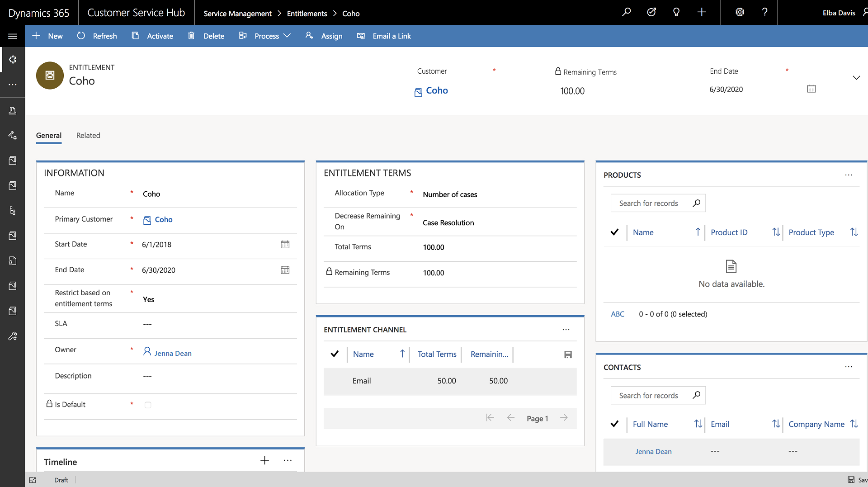Open the sidebar ellipsis more icon
Image resolution: width=868 pixels, height=487 pixels.
pos(13,85)
